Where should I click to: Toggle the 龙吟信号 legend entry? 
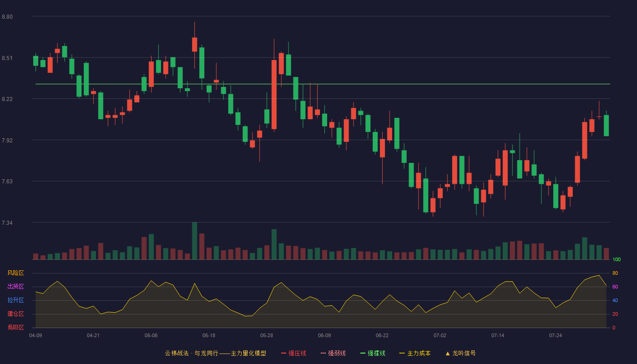point(460,353)
